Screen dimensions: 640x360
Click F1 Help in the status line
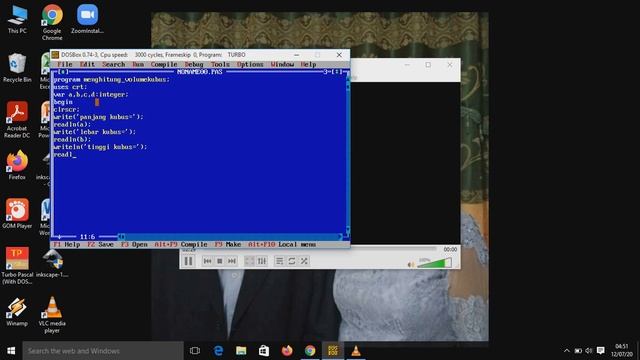point(67,244)
